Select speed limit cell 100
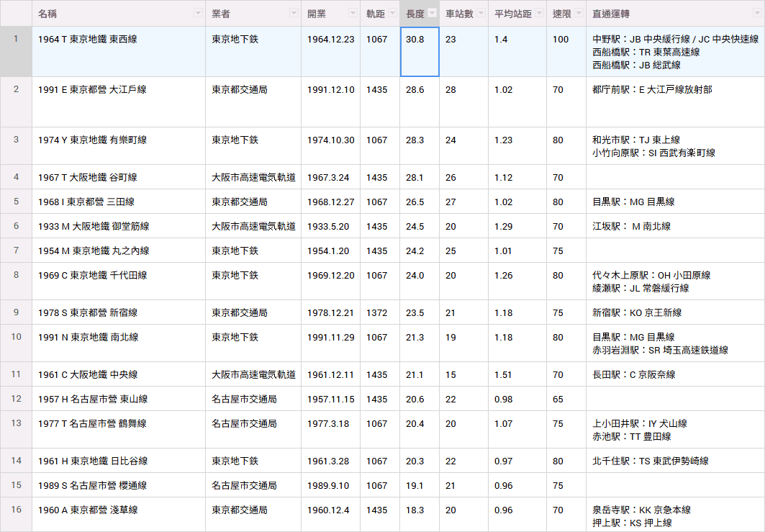Image resolution: width=765 pixels, height=532 pixels. pos(566,51)
